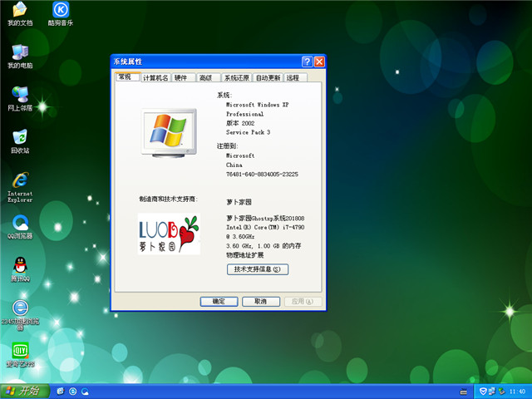The image size is (532, 399).
Task: Switch to the 常规 tab
Action: [x=127, y=77]
